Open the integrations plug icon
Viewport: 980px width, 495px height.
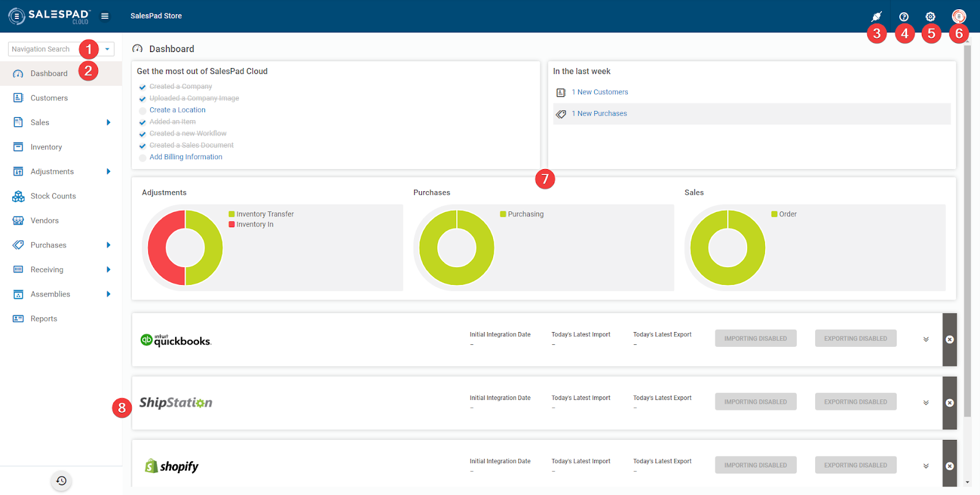click(876, 17)
